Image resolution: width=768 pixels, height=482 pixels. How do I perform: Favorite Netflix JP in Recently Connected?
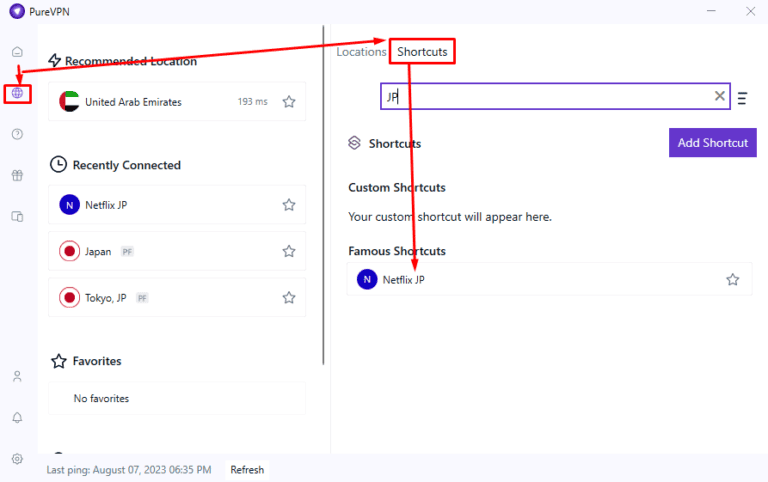tap(289, 205)
